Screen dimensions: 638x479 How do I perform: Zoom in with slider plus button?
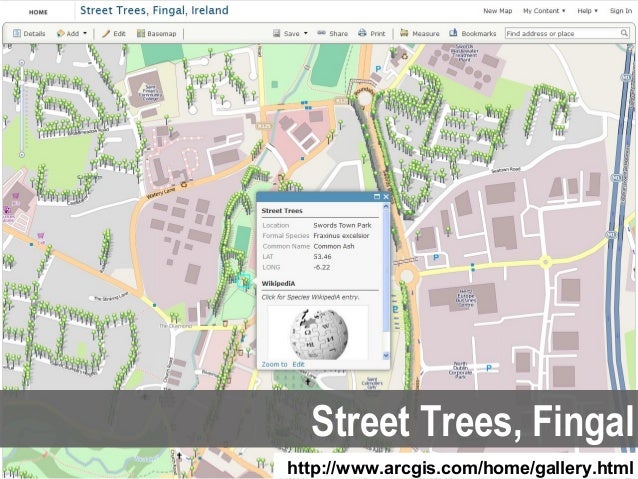click(x=22, y=63)
